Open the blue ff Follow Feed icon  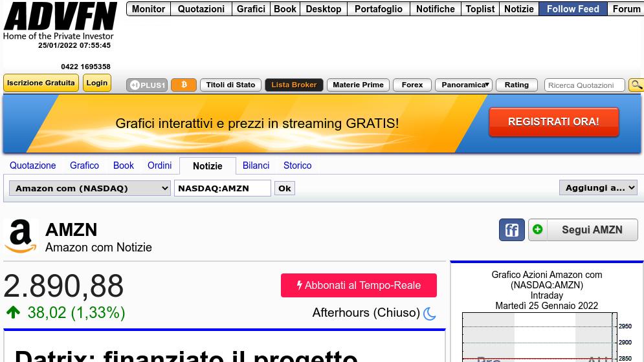pyautogui.click(x=512, y=230)
